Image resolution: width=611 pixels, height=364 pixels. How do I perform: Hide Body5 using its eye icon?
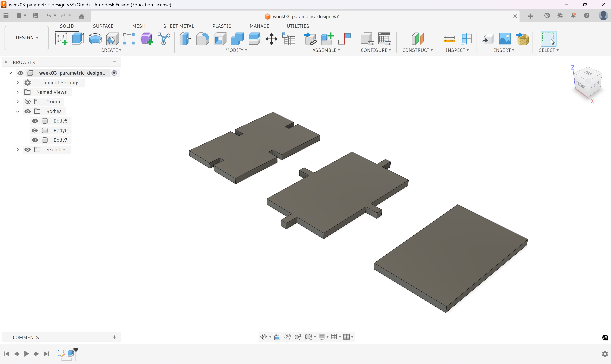[x=35, y=121]
